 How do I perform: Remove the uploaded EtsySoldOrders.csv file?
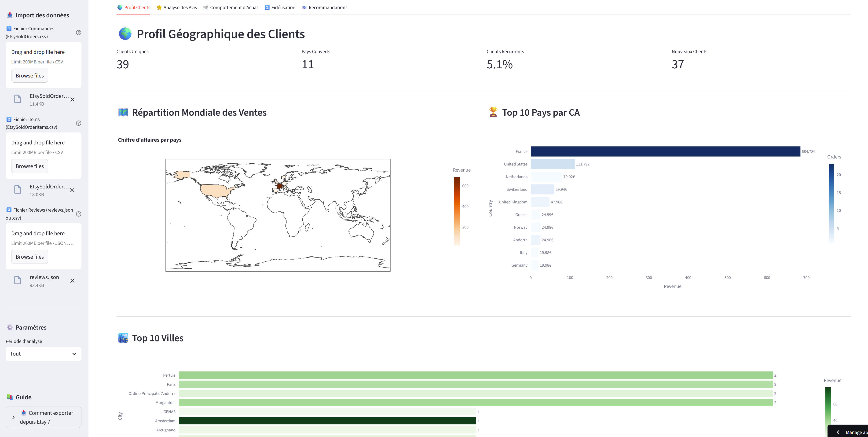pos(73,99)
